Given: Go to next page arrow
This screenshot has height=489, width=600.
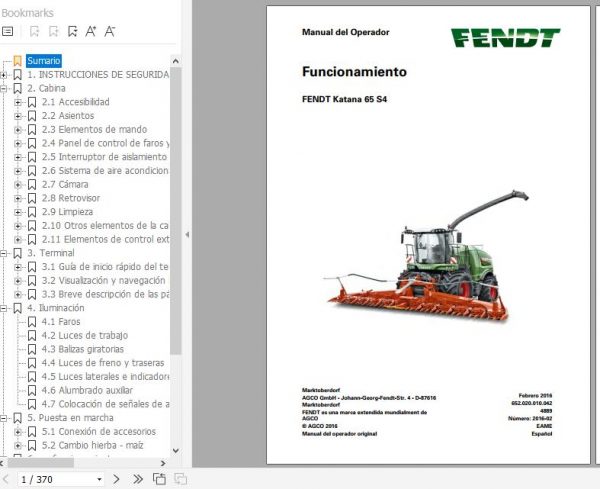Looking at the screenshot, I should coord(116,479).
